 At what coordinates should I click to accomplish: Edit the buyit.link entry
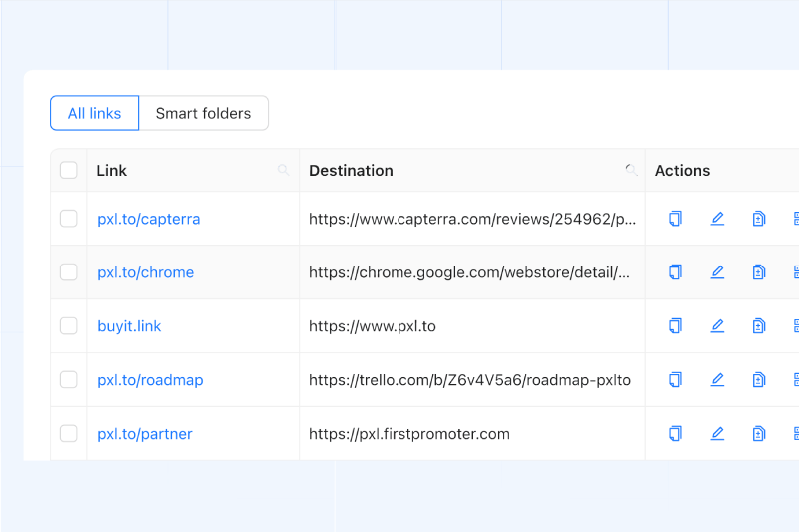pyautogui.click(x=717, y=325)
